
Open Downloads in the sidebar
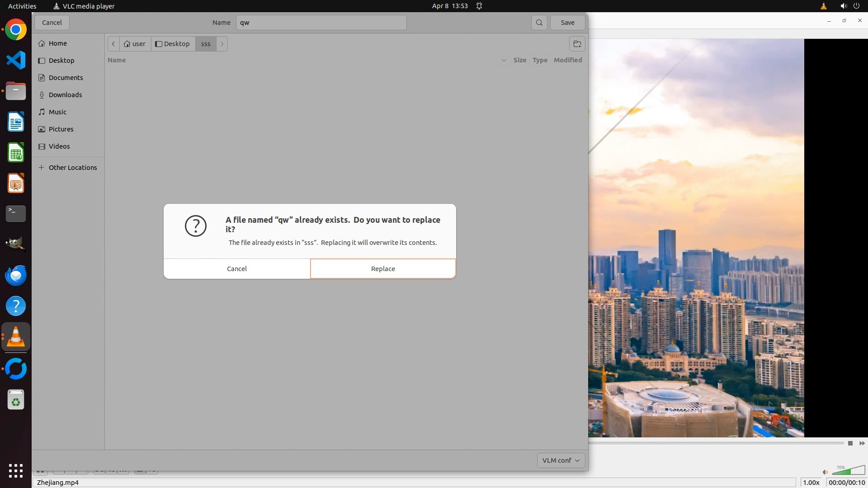(65, 95)
